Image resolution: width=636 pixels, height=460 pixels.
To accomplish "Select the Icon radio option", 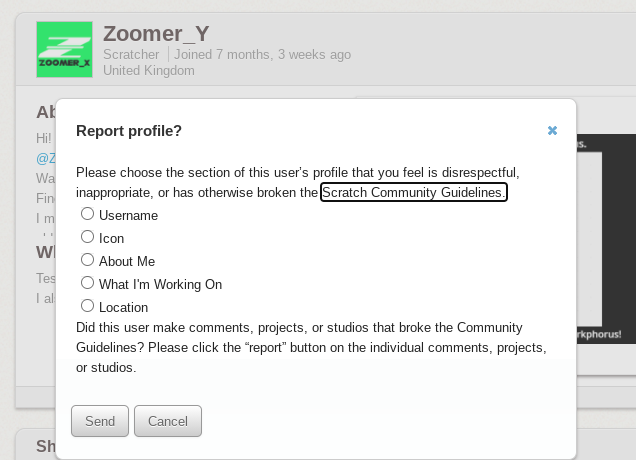I will pyautogui.click(x=87, y=237).
